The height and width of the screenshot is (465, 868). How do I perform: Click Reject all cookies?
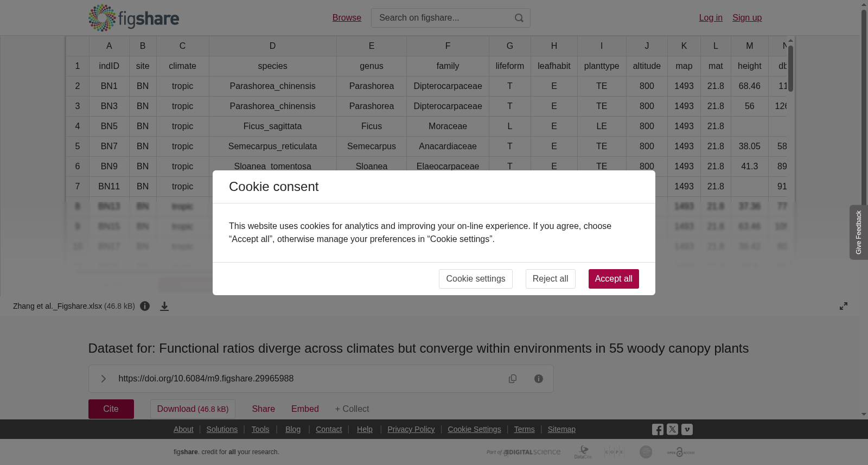550,279
